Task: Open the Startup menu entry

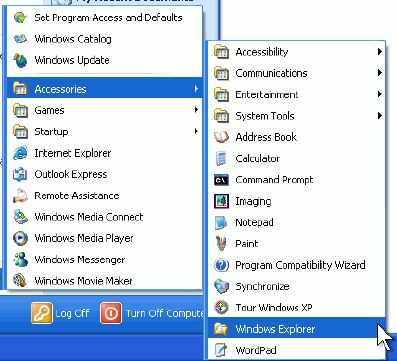Action: pos(105,131)
